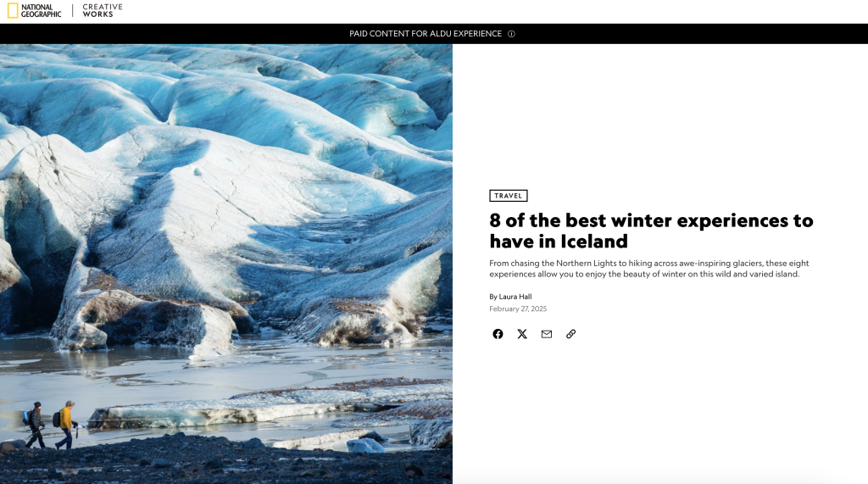Open the National Geographic wordmark home link

41,10
